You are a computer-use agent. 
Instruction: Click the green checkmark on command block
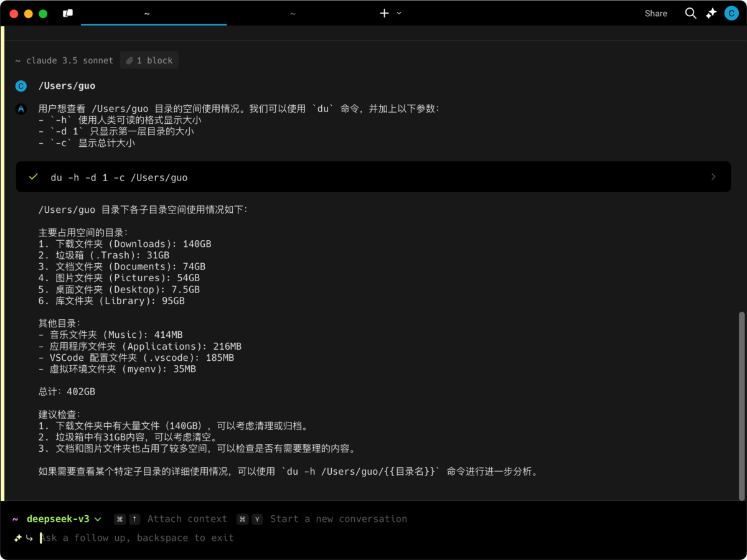pos(34,177)
